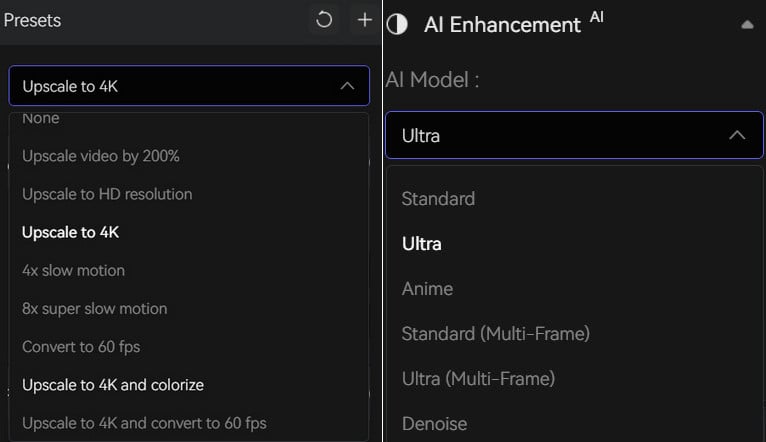Screen dimensions: 766x442
Task: Click the reset presets icon
Action: point(324,20)
